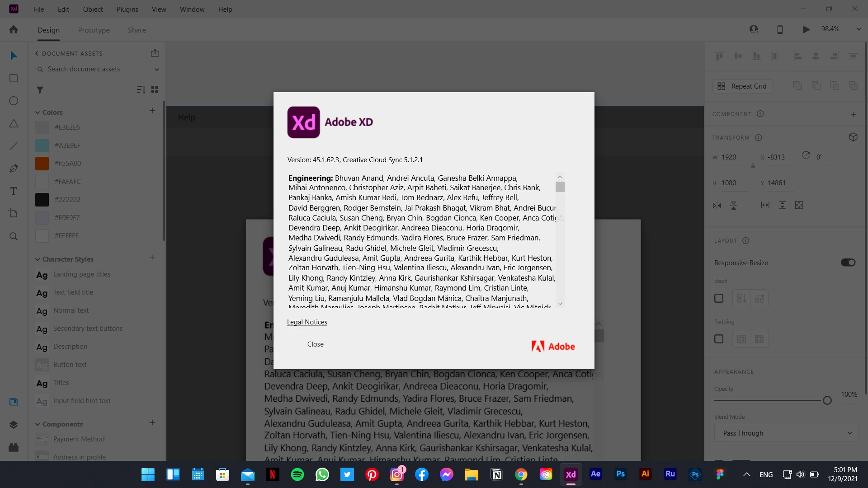Select the Rectangle tool
Image resolution: width=868 pixels, height=488 pixels.
tap(14, 78)
